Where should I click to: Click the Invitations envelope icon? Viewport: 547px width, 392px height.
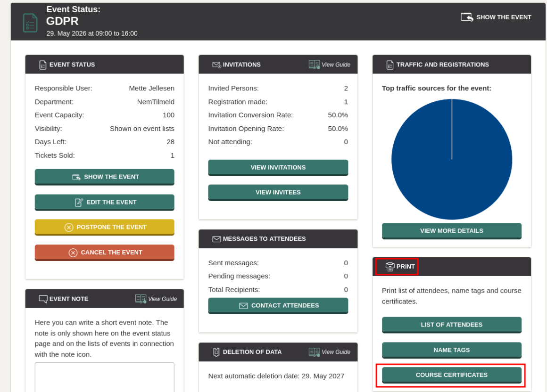[x=216, y=65]
